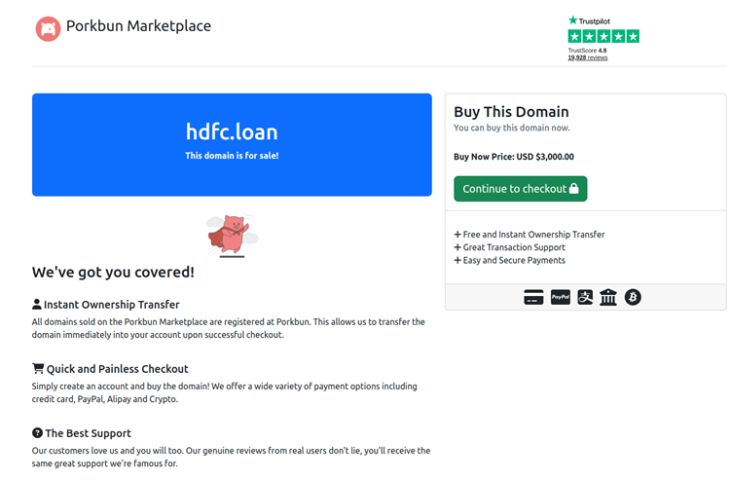
Task: Select the PayPal payment icon
Action: [560, 297]
